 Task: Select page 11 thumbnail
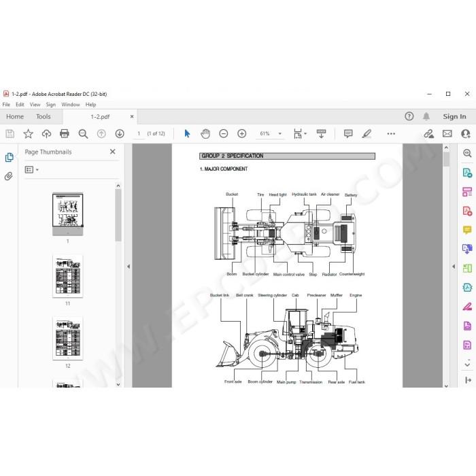pyautogui.click(x=68, y=276)
